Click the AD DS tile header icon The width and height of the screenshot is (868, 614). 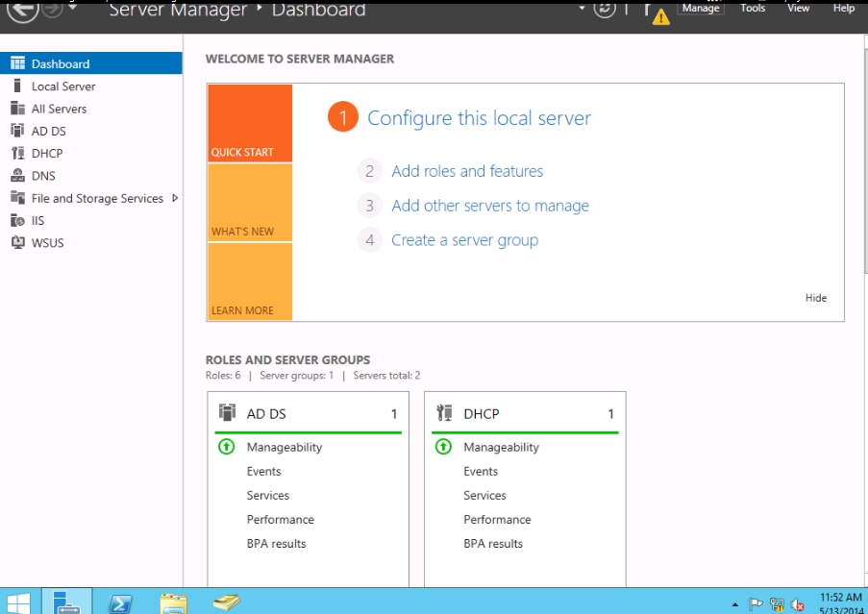point(227,412)
